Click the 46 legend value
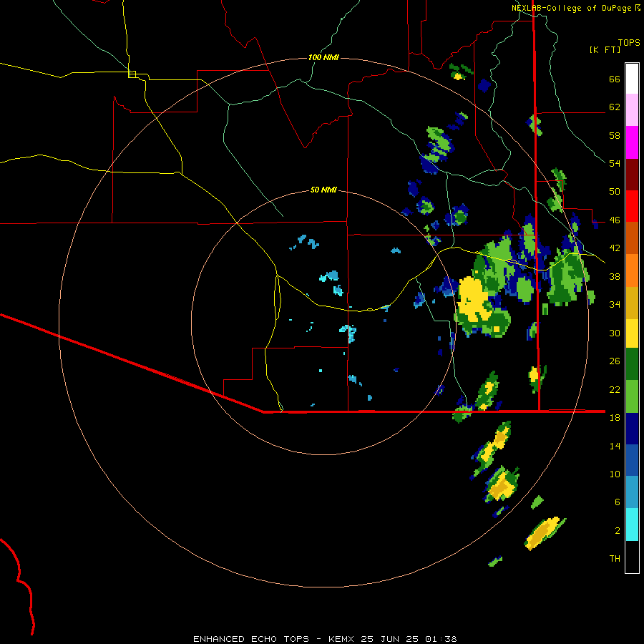Image resolution: width=644 pixels, height=644 pixels. (x=615, y=220)
